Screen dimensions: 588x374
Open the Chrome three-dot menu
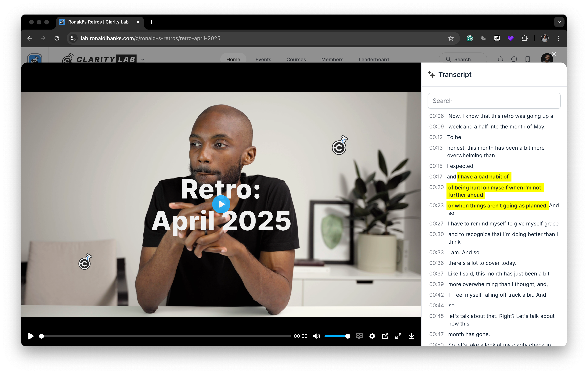[558, 38]
